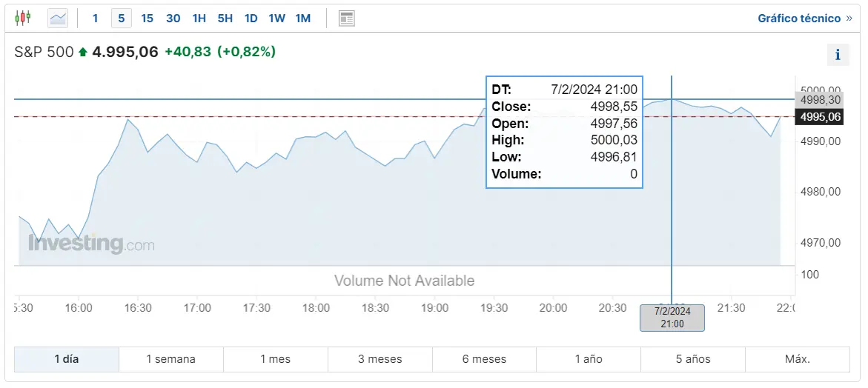The image size is (868, 388).
Task: Select the 1 minute interval
Action: pos(95,19)
